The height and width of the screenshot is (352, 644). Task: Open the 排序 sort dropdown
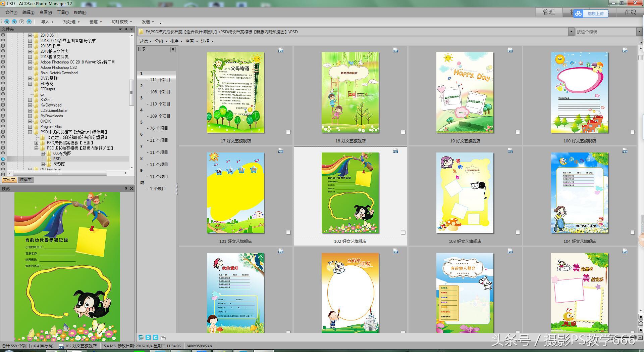click(176, 41)
